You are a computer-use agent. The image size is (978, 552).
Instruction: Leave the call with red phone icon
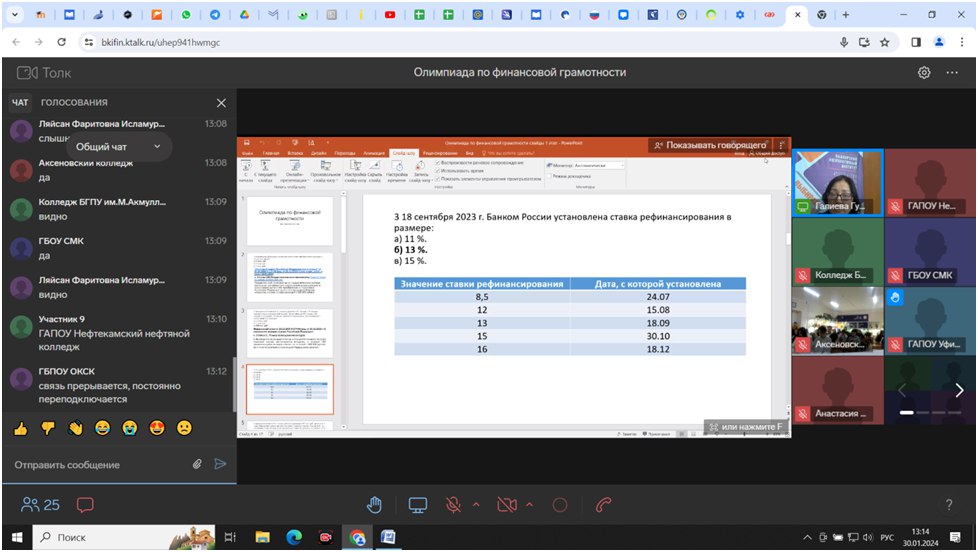click(603, 505)
